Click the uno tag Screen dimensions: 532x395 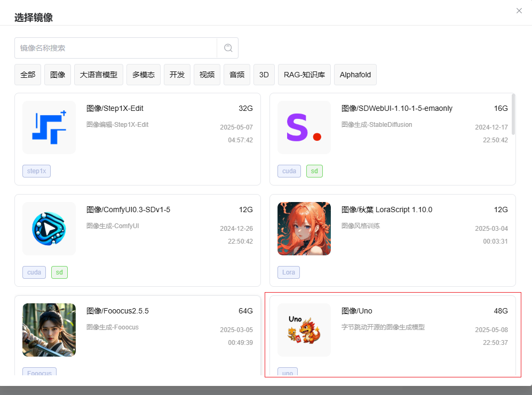click(288, 372)
